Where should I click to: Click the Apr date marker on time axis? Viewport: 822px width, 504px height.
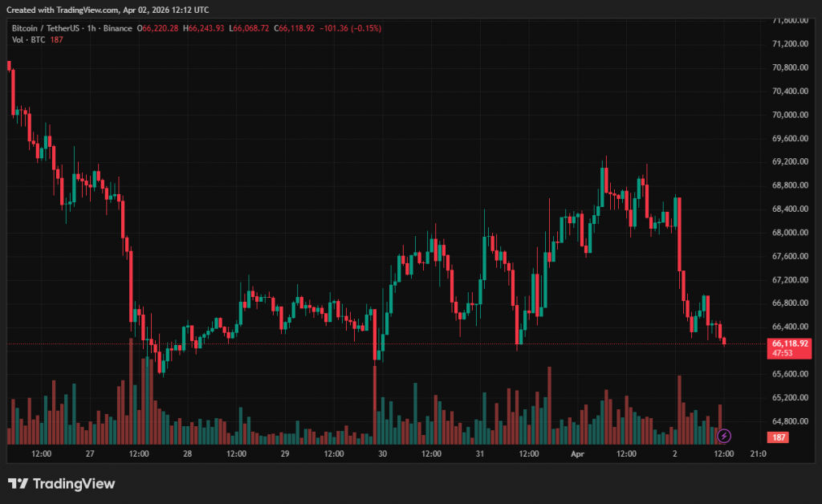[577, 453]
